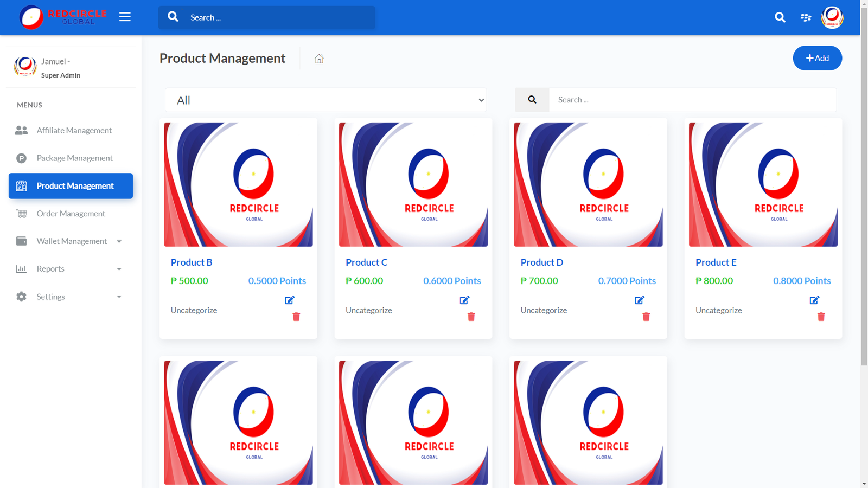868x488 pixels.
Task: Open Affiliate Management menu item
Action: tap(71, 130)
